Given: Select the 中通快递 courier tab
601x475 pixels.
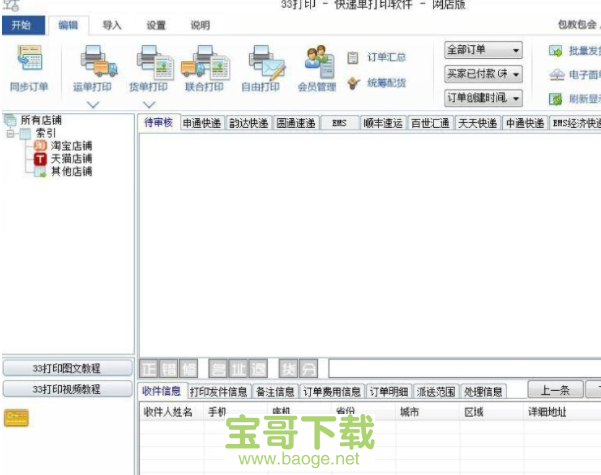Looking at the screenshot, I should 525,123.
